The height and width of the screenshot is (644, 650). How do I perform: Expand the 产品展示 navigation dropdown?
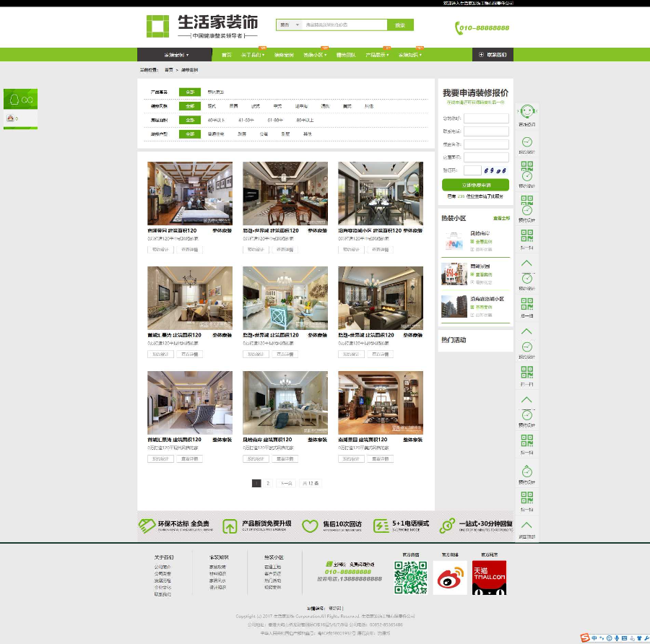(x=377, y=55)
